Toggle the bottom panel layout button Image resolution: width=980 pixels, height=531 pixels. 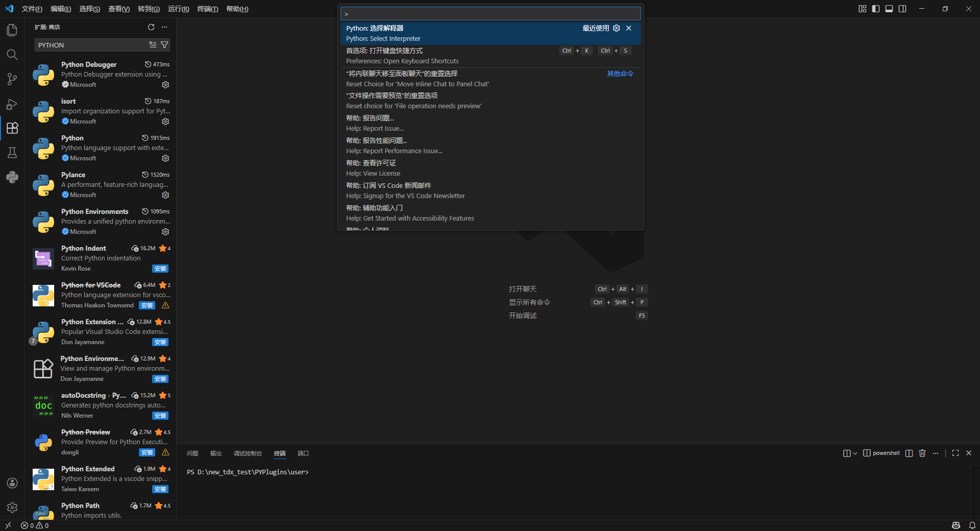coord(889,9)
